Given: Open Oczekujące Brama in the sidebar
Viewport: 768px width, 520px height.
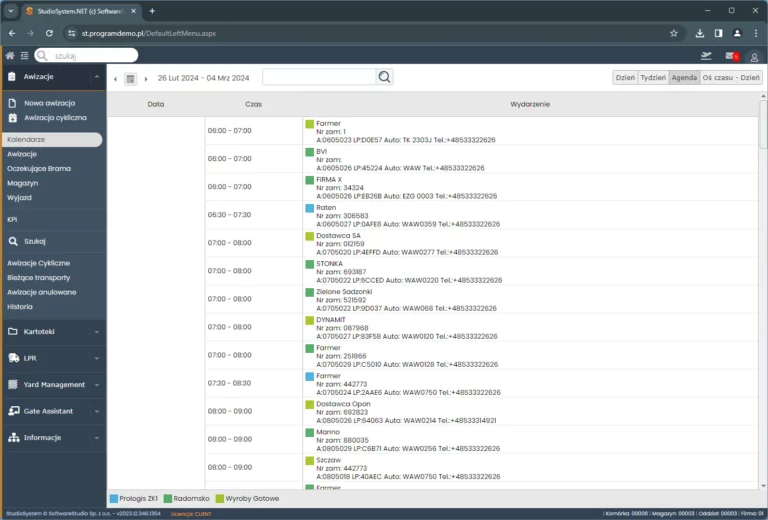Looking at the screenshot, I should (39, 168).
